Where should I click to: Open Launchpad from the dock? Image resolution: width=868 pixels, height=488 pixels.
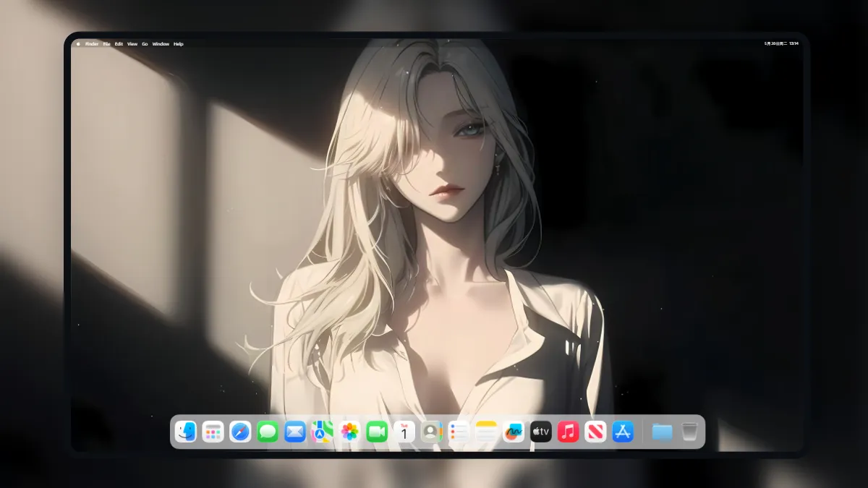pos(213,432)
